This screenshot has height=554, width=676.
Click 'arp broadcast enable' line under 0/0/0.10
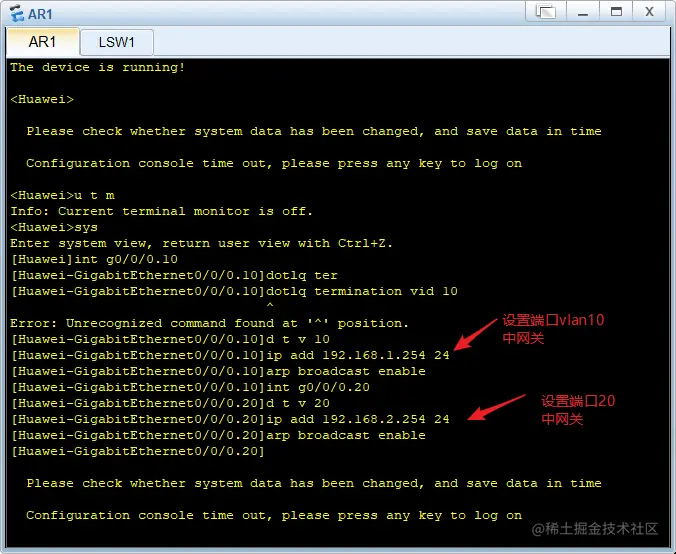pos(218,371)
